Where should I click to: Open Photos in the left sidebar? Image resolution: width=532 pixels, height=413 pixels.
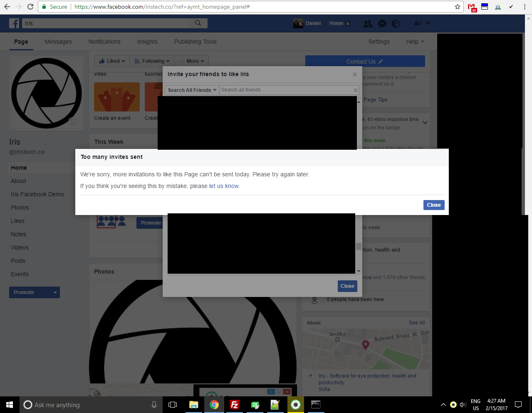(x=20, y=208)
